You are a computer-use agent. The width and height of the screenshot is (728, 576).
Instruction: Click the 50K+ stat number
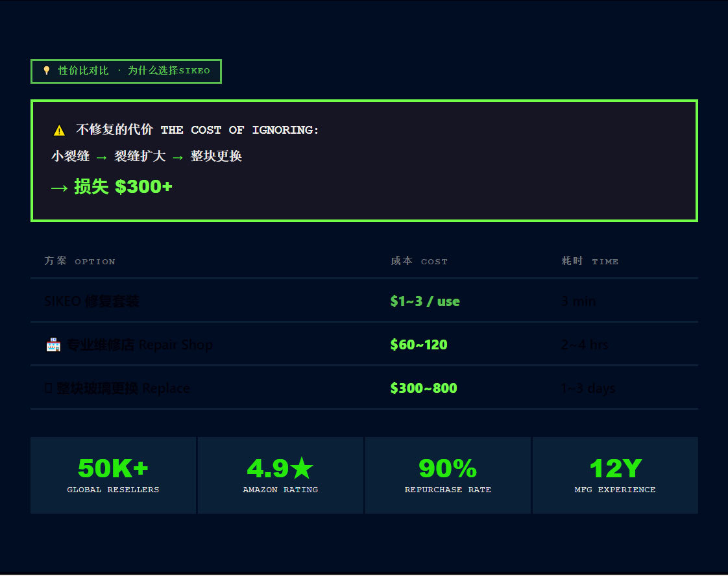click(x=114, y=468)
